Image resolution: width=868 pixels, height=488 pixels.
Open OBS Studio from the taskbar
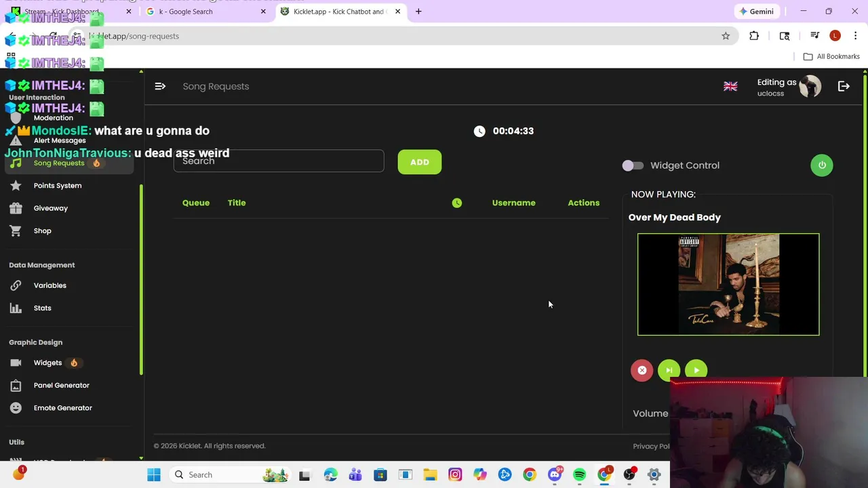pyautogui.click(x=629, y=475)
